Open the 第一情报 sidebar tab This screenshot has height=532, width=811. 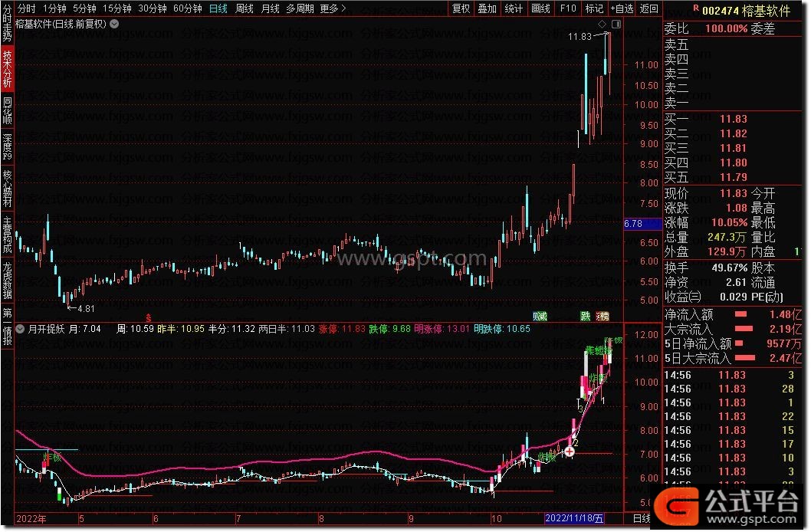[x=7, y=327]
